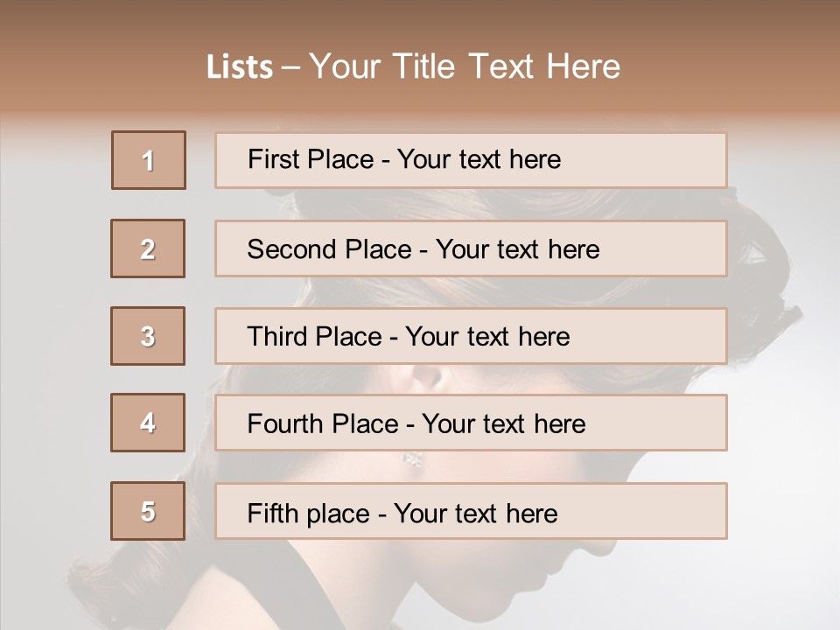Image resolution: width=840 pixels, height=630 pixels.
Task: Select the bold word Lists in title
Action: [x=240, y=67]
